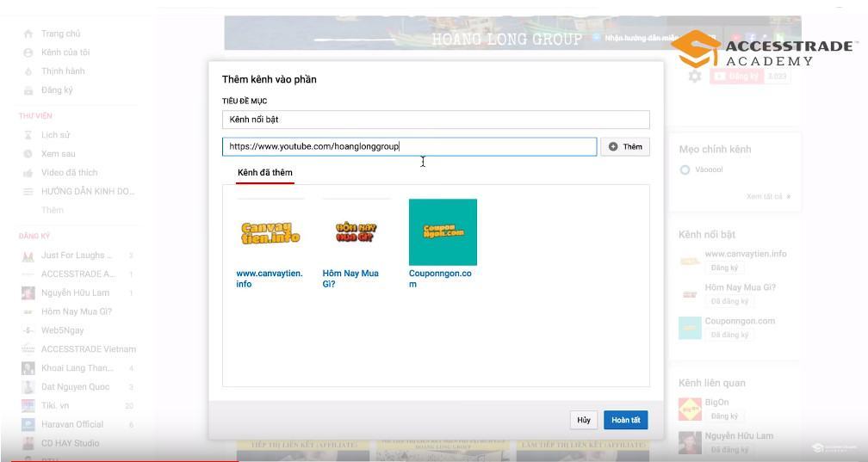Click the channel settings gear icon
This screenshot has height=462, width=868.
695,77
